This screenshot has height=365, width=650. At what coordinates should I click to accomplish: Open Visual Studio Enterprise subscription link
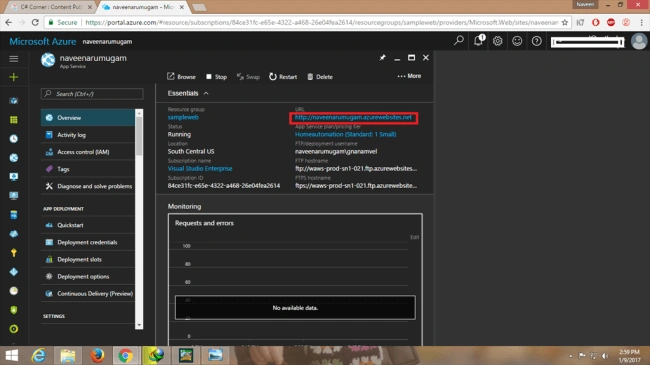tap(200, 168)
